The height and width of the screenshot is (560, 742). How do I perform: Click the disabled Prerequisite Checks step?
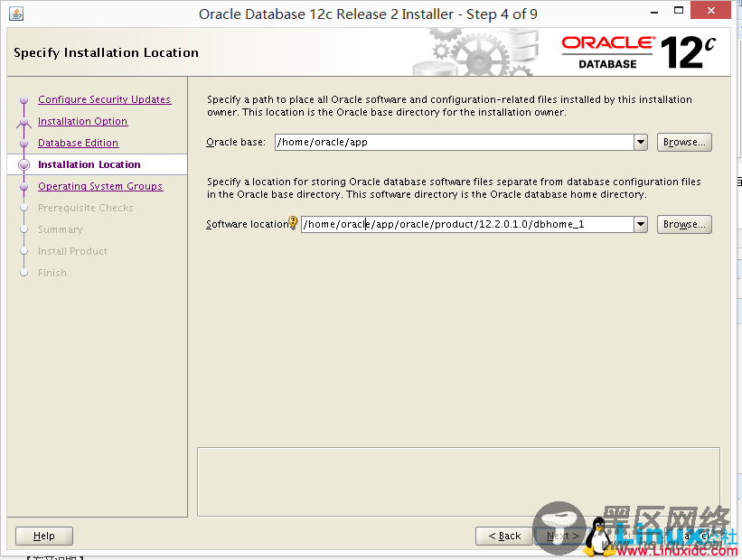click(86, 208)
